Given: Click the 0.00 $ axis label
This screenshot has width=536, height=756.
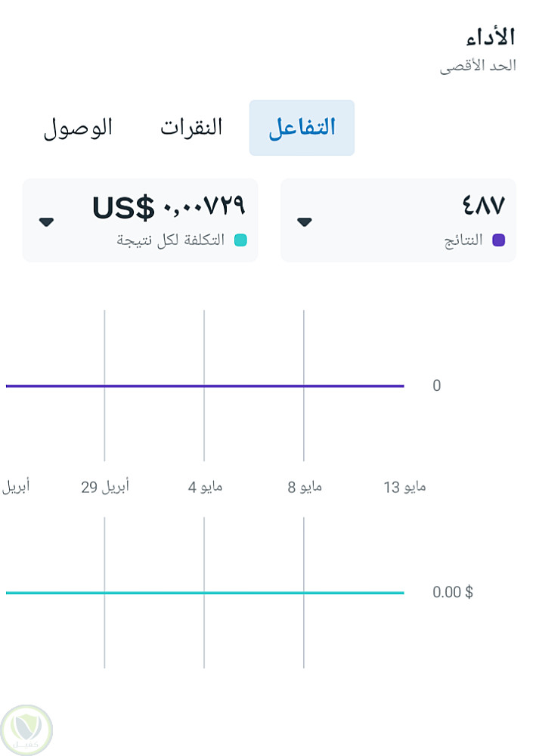Looking at the screenshot, I should coord(452,592).
